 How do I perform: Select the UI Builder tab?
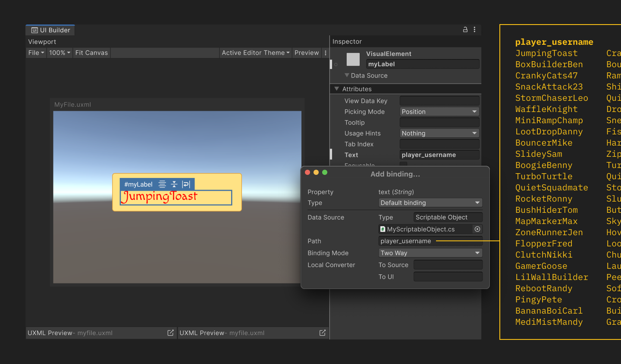[50, 30]
